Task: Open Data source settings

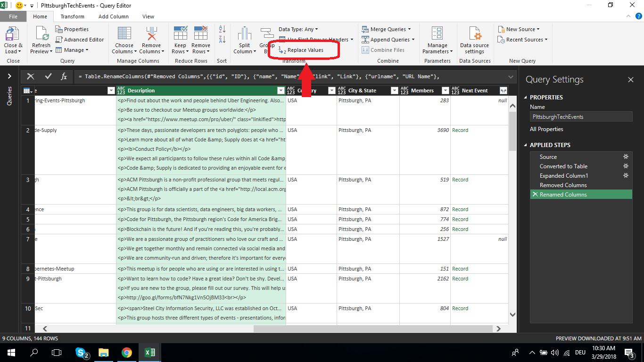Action: tap(474, 34)
